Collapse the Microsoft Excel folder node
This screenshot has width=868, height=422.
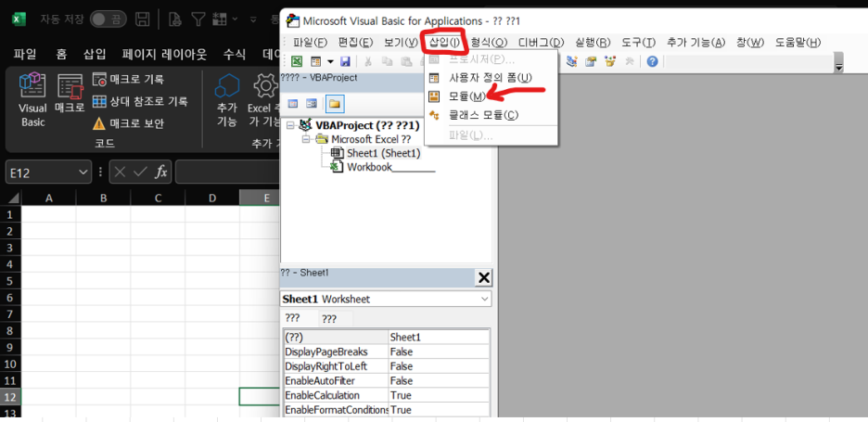306,139
